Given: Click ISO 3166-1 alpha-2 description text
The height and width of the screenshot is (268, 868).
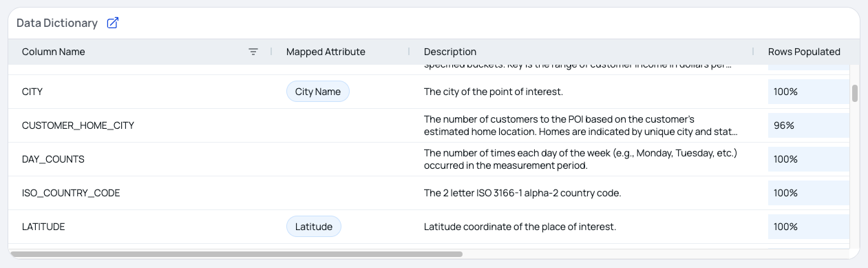Looking at the screenshot, I should [522, 193].
